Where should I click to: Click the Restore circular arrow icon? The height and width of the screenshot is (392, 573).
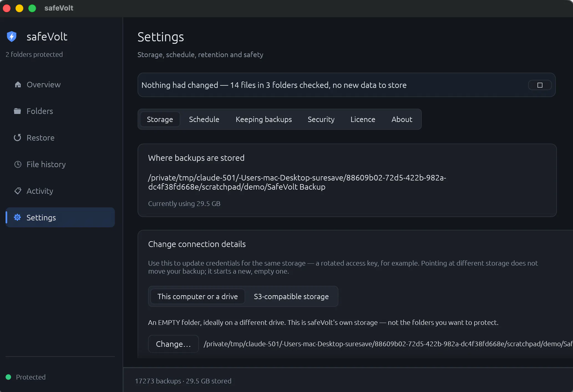pos(17,138)
